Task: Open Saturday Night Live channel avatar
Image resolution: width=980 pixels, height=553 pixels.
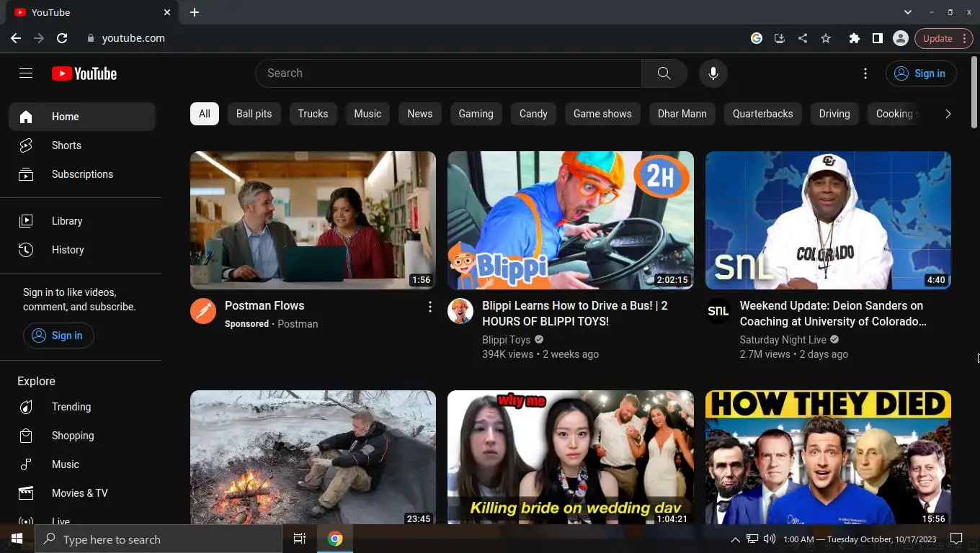Action: (x=718, y=311)
